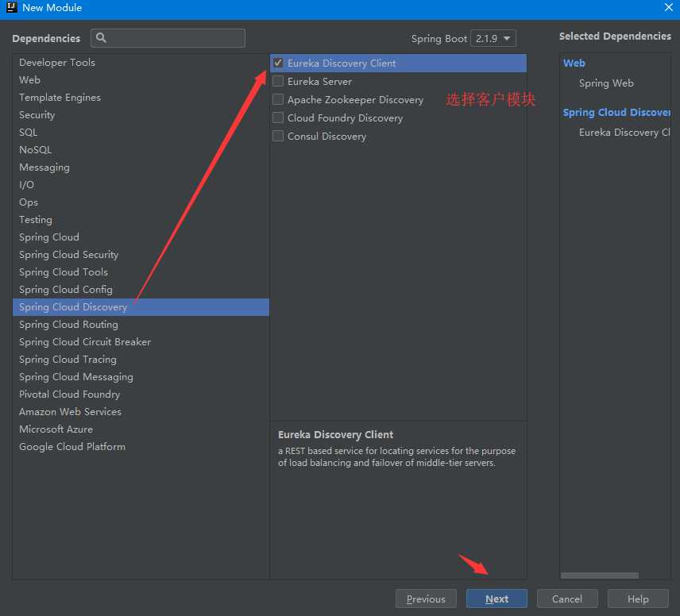The image size is (680, 616).
Task: Tick the Cloud Foundry Discovery checkbox
Action: tap(278, 117)
